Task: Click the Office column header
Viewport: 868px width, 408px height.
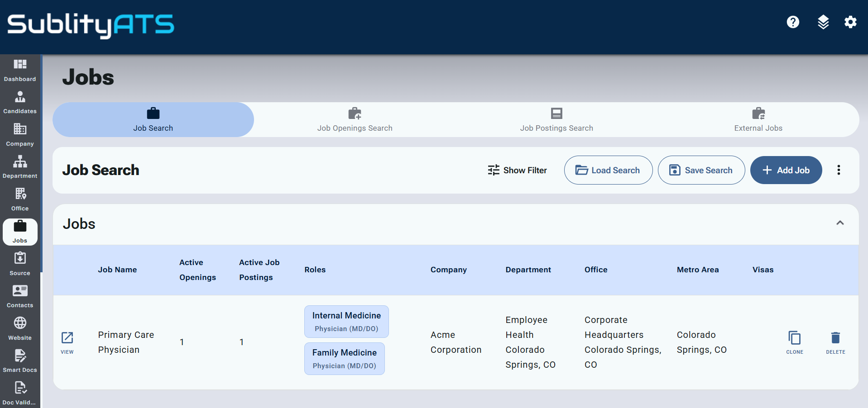Action: coord(596,270)
